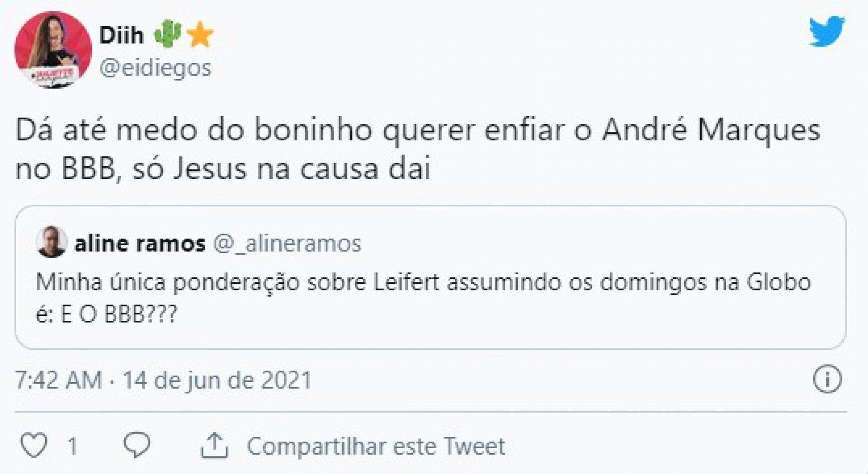The height and width of the screenshot is (474, 868).
Task: Click the aline ramos author name
Action: click(x=140, y=244)
